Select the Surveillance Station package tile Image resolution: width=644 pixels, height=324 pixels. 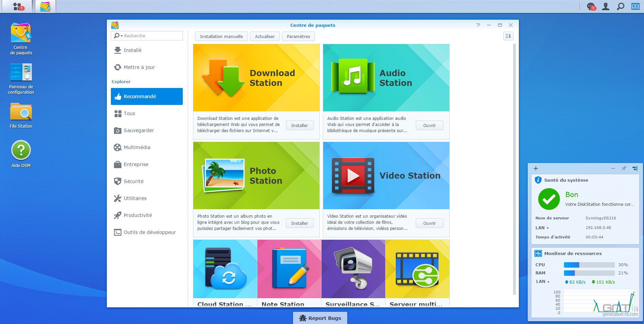353,273
